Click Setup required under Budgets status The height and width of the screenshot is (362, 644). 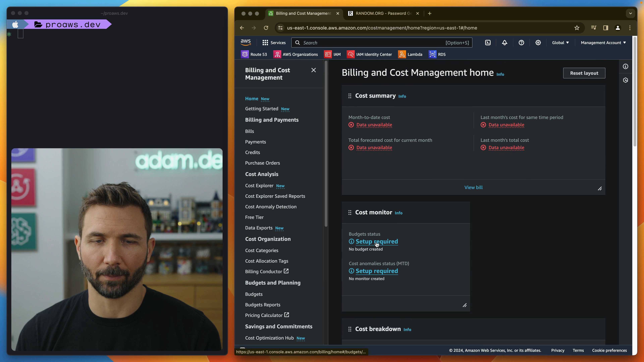point(377,242)
